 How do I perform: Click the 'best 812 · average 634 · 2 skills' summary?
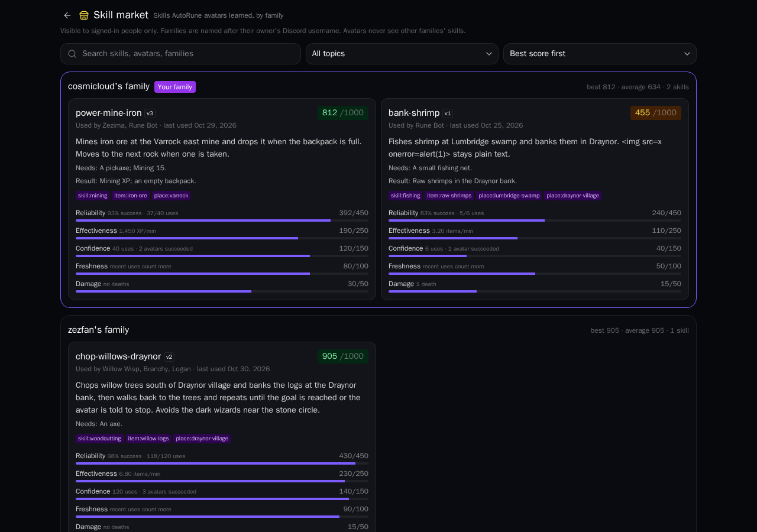pos(638,87)
